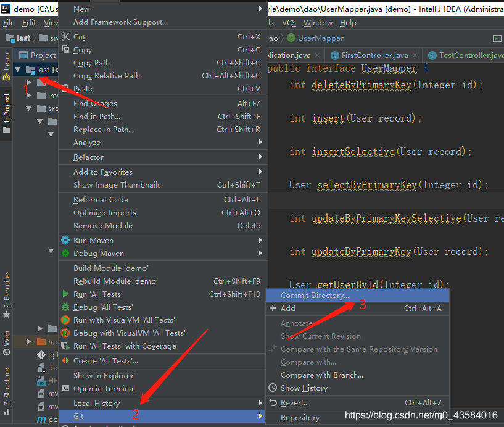504x427 pixels.
Task: Select Show in Explorer entry
Action: pyautogui.click(x=163, y=375)
